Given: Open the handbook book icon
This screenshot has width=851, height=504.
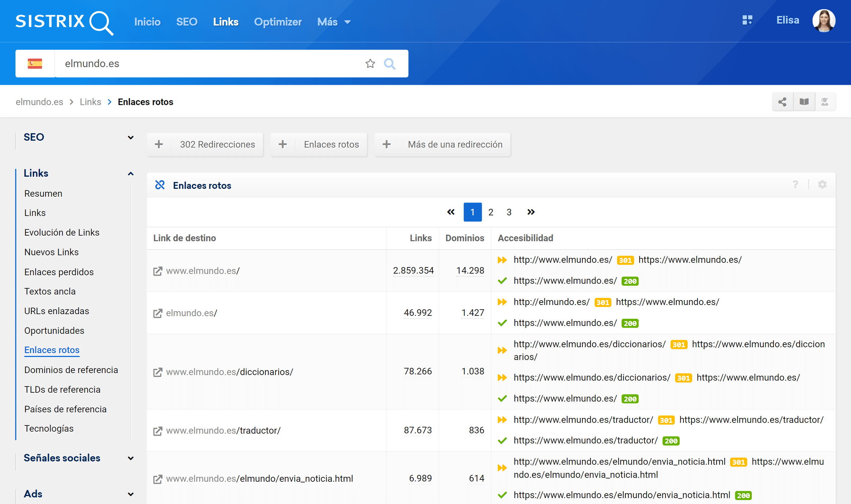Looking at the screenshot, I should tap(804, 102).
